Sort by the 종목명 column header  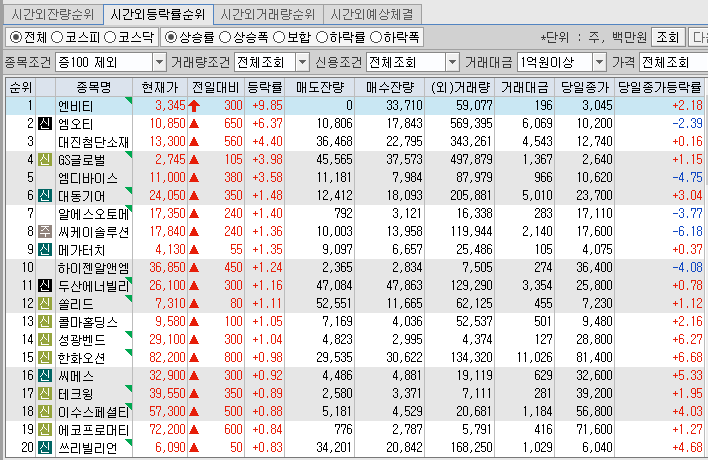pos(94,87)
